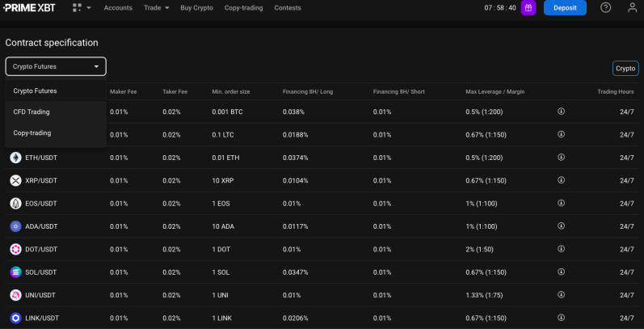Screen dimensions: 644x329
Task: Click the info icon in the DOT/USDT row
Action: pos(561,249)
